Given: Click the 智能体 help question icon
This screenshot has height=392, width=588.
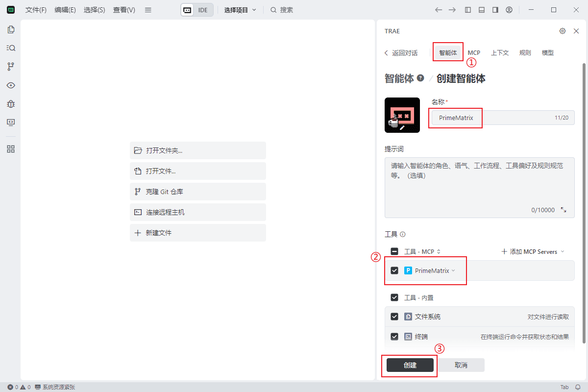Looking at the screenshot, I should pos(420,78).
